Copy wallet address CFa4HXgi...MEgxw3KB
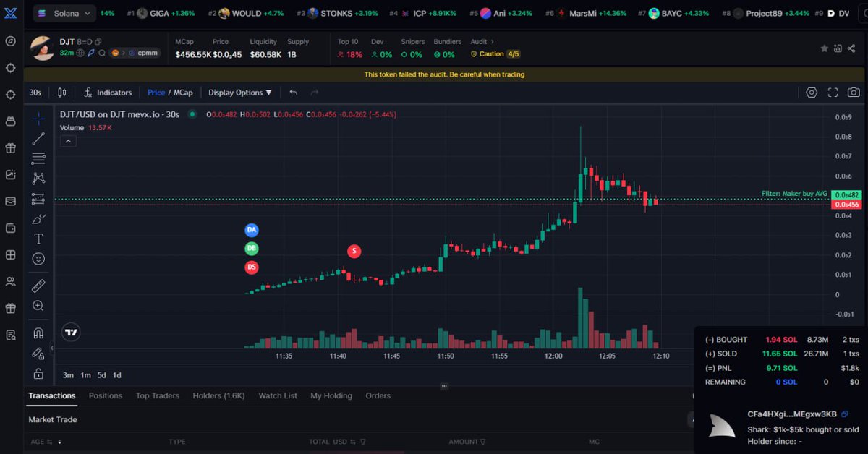The image size is (868, 454). [x=845, y=414]
